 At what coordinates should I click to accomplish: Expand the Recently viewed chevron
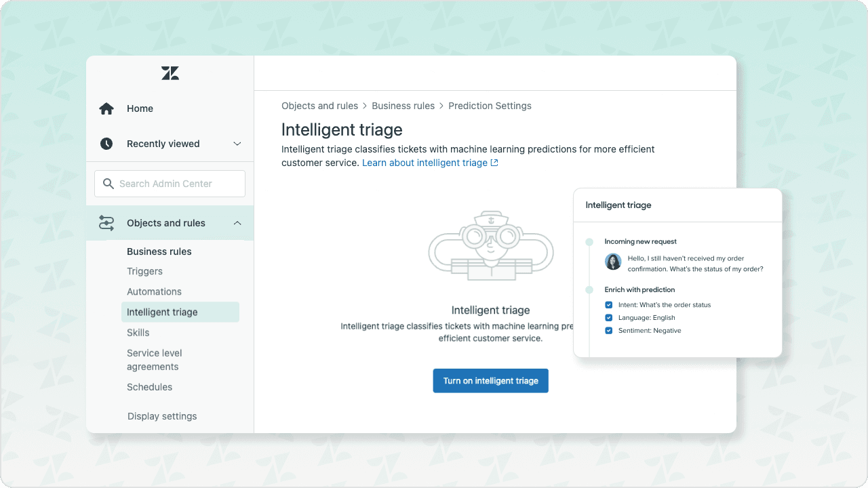[237, 144]
